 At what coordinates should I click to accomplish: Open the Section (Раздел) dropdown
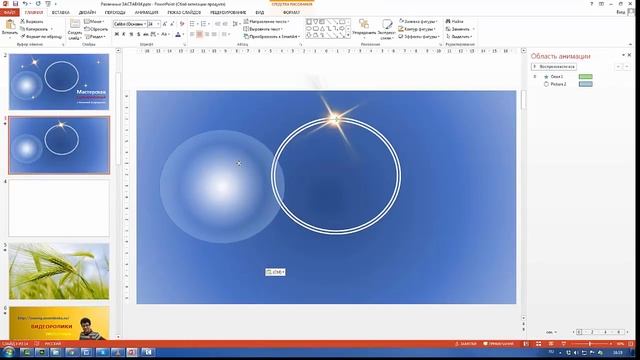[x=96, y=36]
